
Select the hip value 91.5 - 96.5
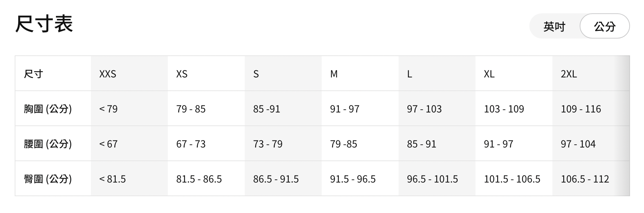tap(353, 179)
